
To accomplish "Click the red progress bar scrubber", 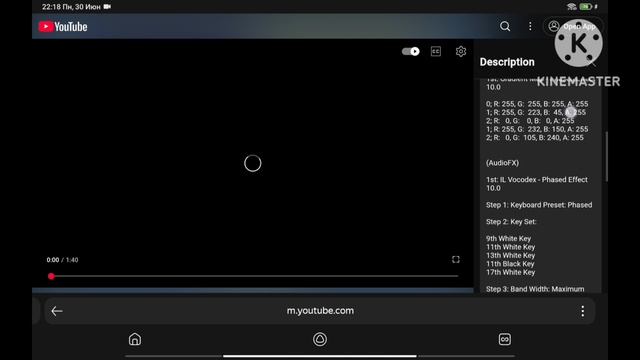I will coord(51,276).
